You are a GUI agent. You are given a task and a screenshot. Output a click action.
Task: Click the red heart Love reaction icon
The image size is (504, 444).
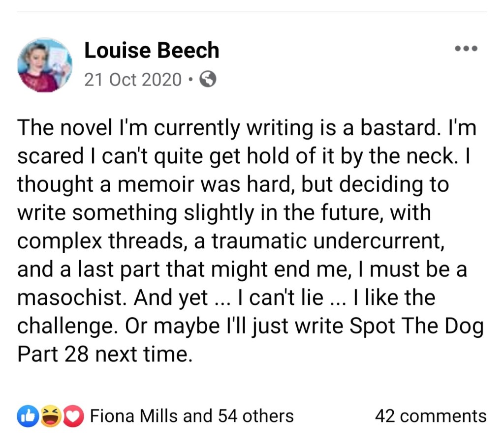point(73,416)
